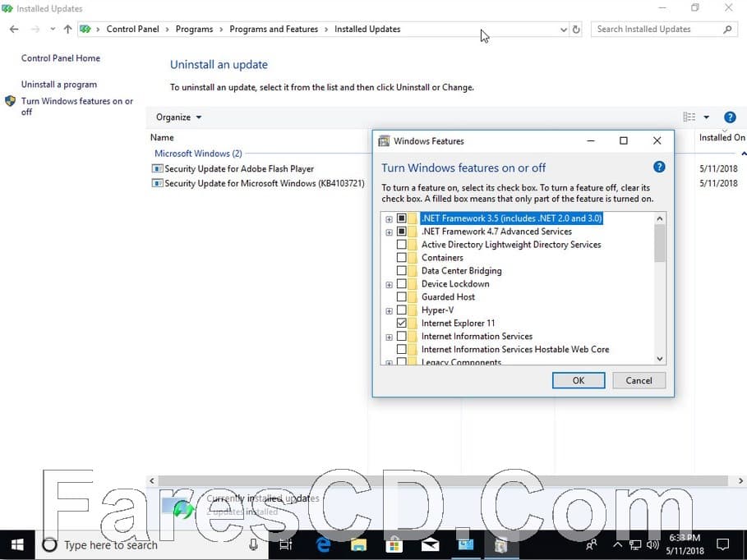Open the Organize dropdown menu
This screenshot has width=747, height=560.
pyautogui.click(x=178, y=117)
